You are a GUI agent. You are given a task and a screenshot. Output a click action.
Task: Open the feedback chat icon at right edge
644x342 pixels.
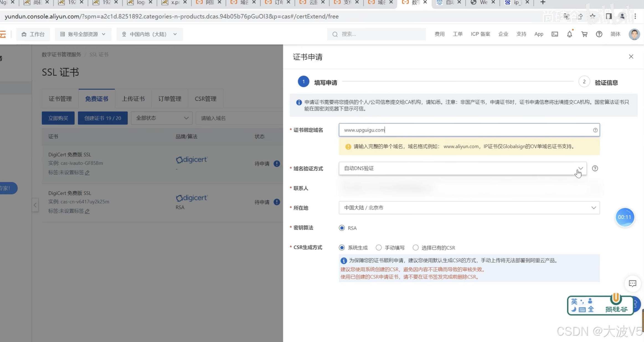pos(632,283)
